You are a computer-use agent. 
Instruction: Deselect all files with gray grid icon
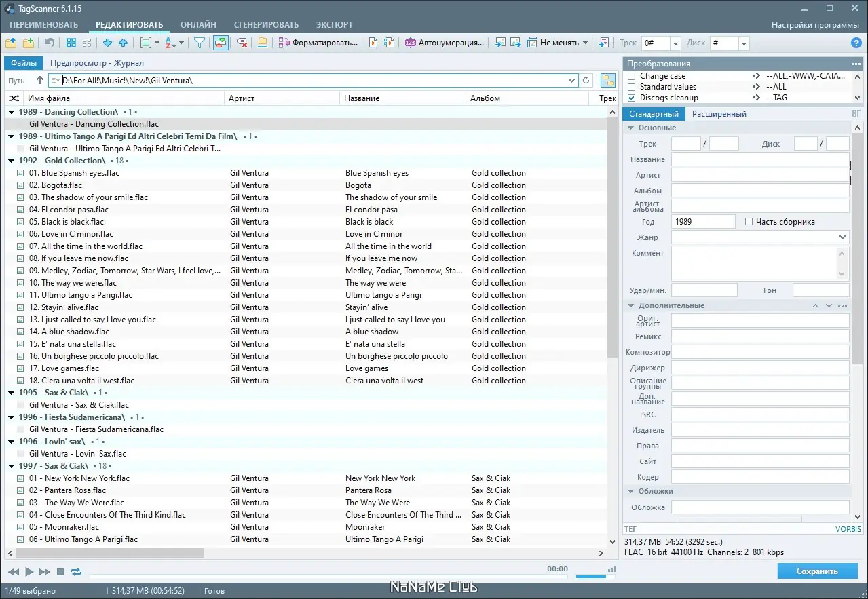coord(87,43)
